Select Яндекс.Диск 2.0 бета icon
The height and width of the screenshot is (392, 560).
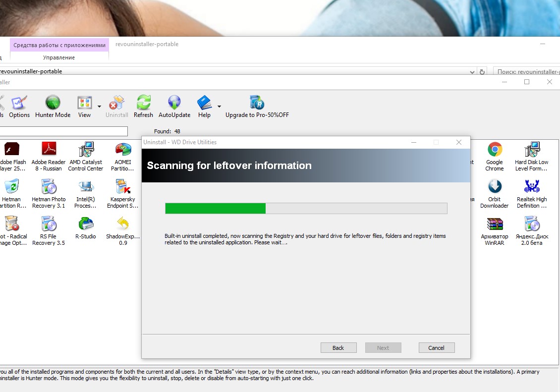click(531, 230)
